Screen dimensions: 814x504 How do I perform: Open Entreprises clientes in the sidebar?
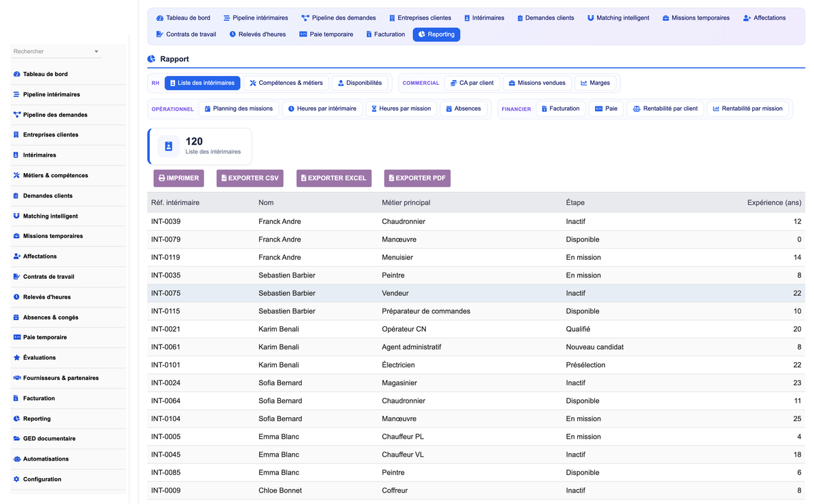[x=68, y=135]
